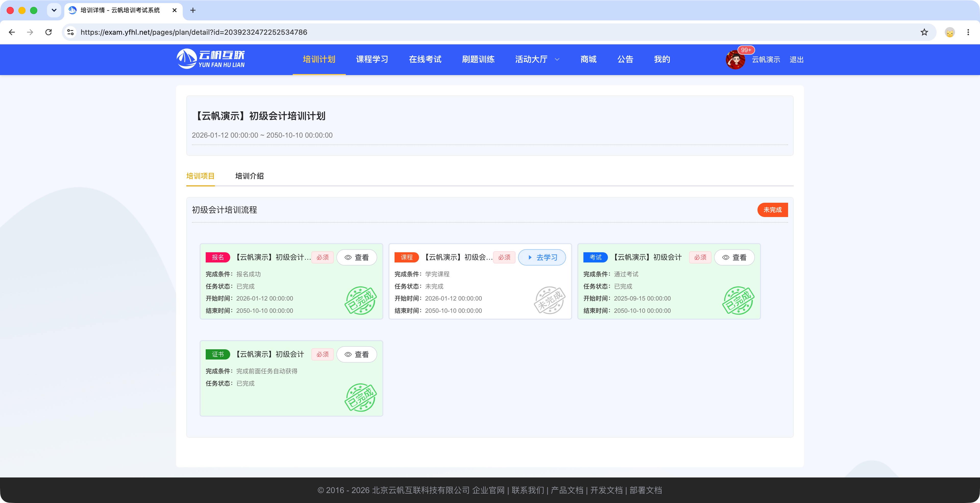Click 查看 button on the 报名 card
The image size is (980, 503).
357,258
